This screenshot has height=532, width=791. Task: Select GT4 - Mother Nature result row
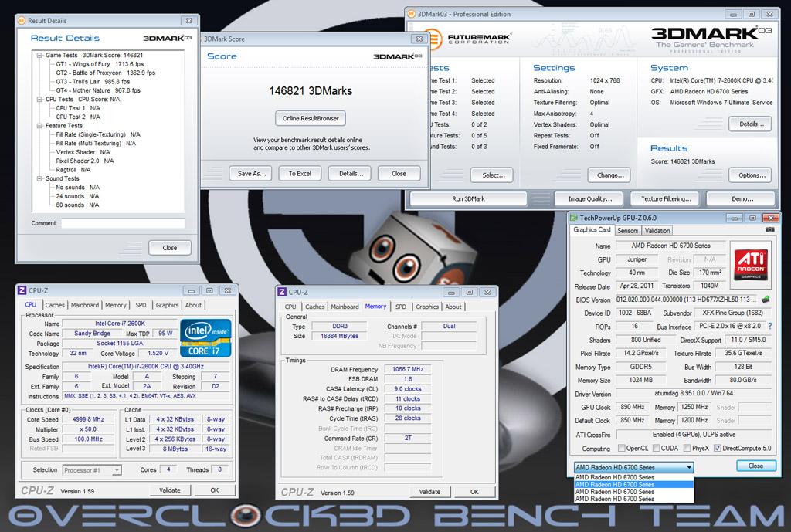pyautogui.click(x=98, y=90)
